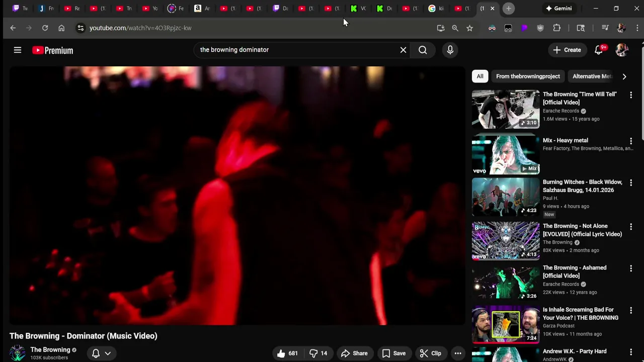
Task: Open 'Is Inhale Screaming Bad' video title
Action: click(x=581, y=314)
